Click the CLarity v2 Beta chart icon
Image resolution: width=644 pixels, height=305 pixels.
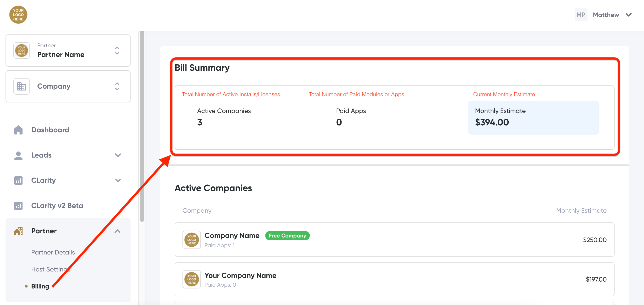[x=18, y=206]
